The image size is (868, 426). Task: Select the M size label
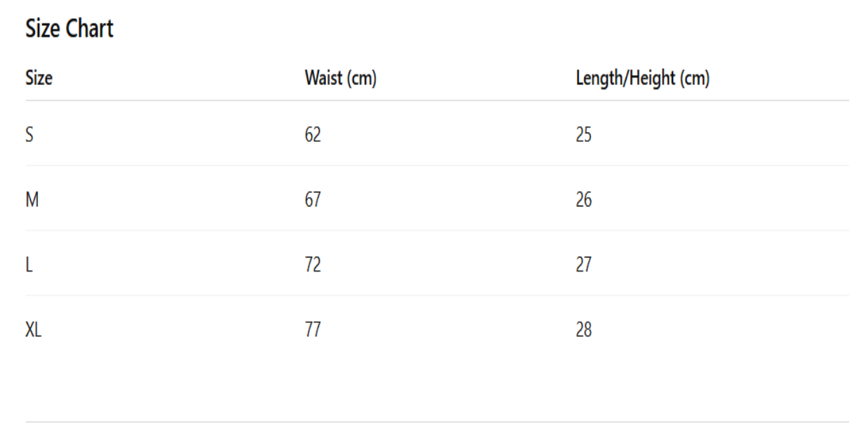32,200
